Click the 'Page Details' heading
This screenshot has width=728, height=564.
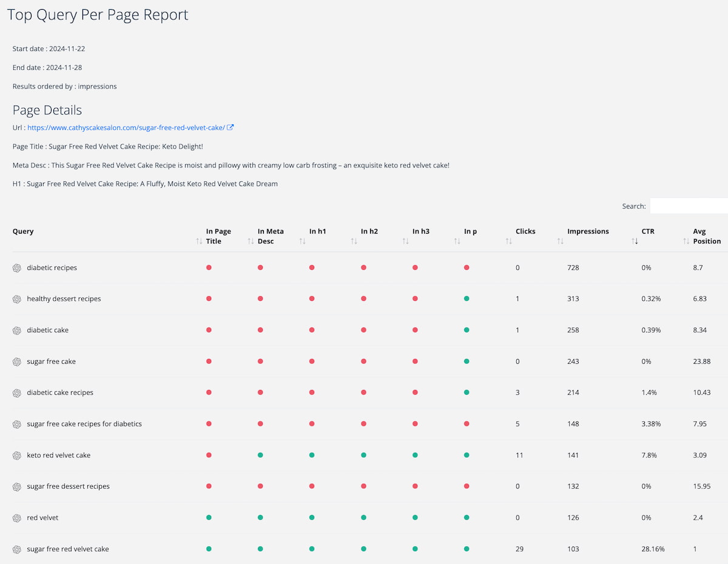[47, 110]
